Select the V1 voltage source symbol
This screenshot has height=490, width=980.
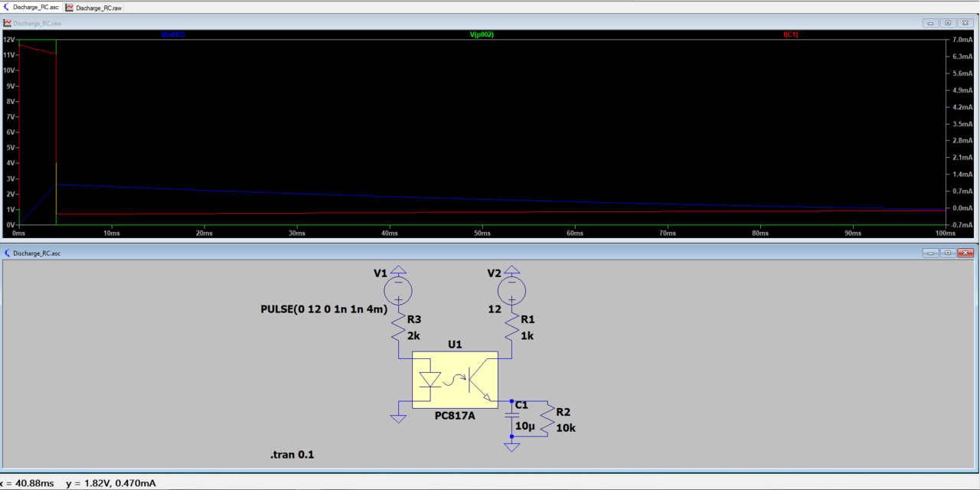tap(398, 290)
